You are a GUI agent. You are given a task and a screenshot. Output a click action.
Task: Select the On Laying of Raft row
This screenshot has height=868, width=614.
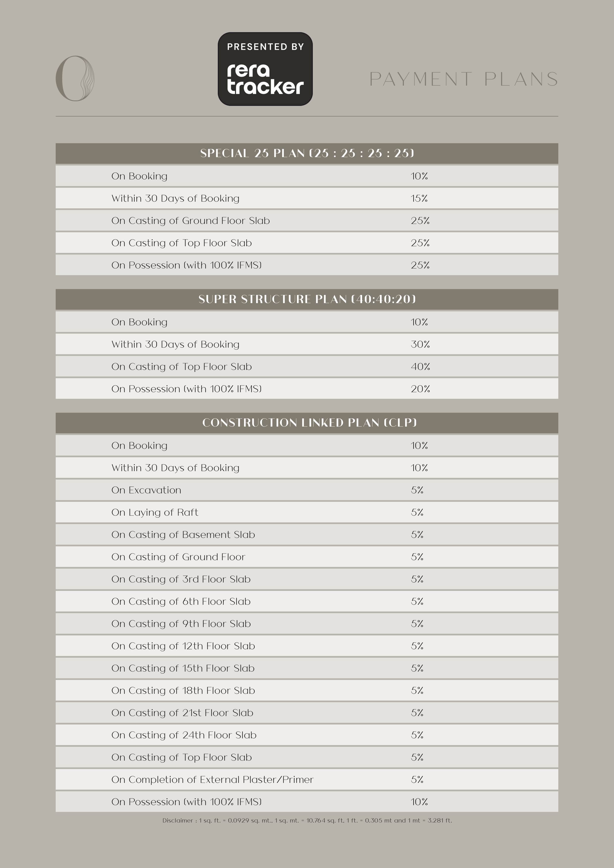(155, 512)
